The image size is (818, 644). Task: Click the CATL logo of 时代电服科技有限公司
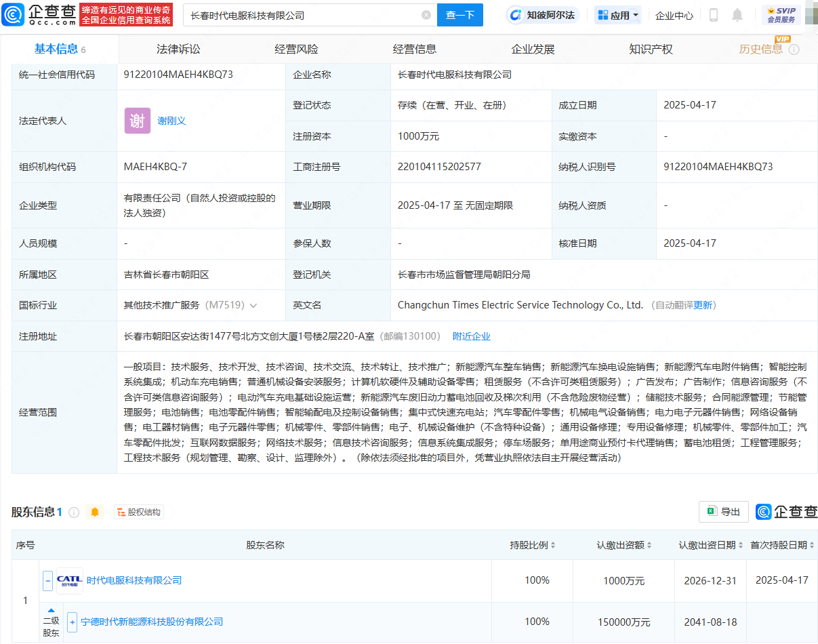point(69,581)
